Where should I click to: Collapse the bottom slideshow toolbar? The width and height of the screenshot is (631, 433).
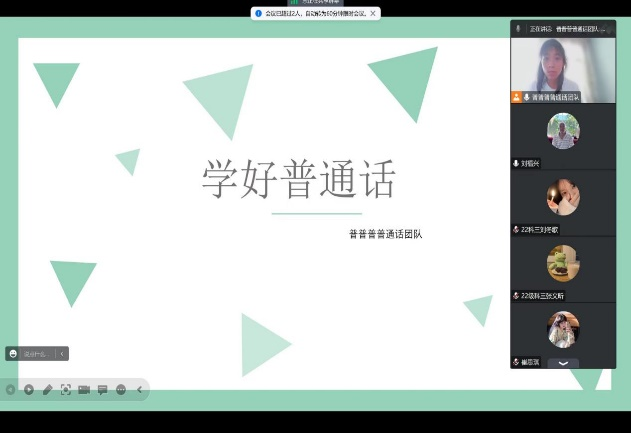(139, 389)
